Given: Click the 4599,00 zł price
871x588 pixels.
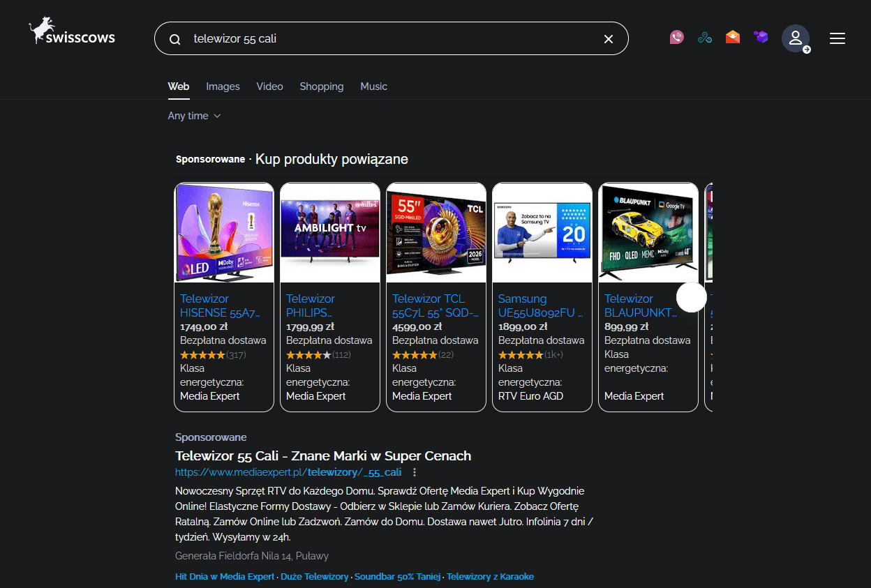Looking at the screenshot, I should tap(417, 326).
